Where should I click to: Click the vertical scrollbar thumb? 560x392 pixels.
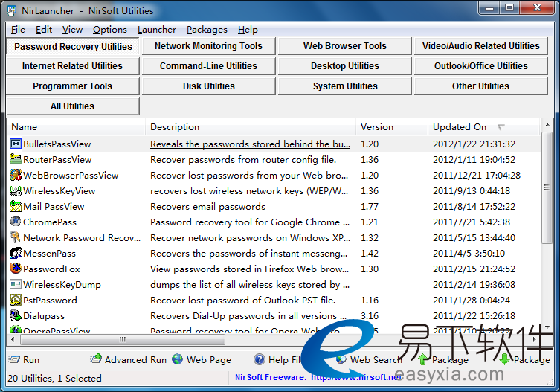click(x=547, y=187)
